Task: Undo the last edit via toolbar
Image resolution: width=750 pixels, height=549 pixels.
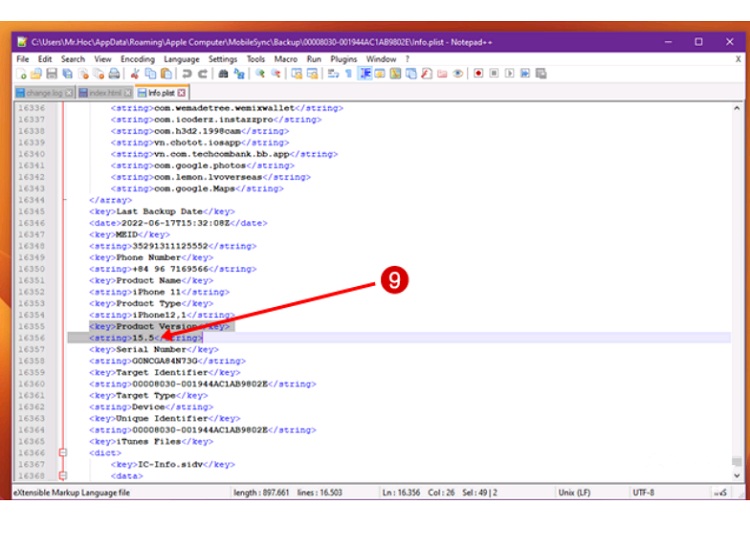Action: [187, 74]
